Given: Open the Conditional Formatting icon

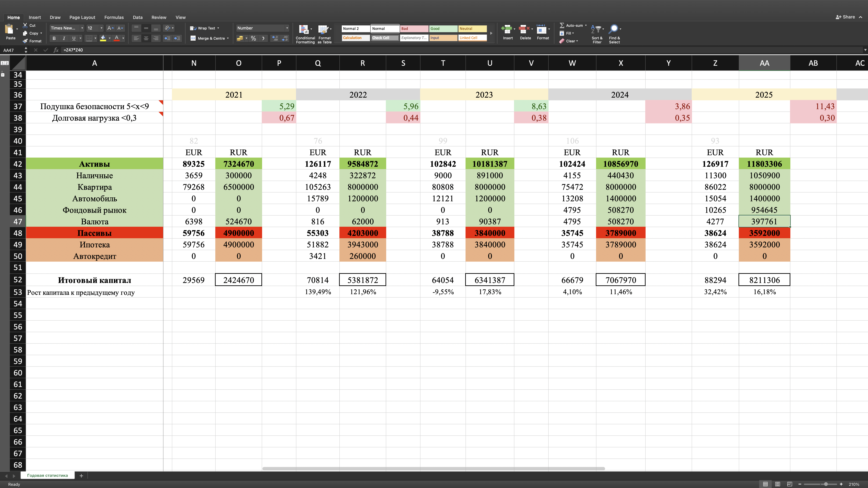Looking at the screenshot, I should click(x=304, y=30).
